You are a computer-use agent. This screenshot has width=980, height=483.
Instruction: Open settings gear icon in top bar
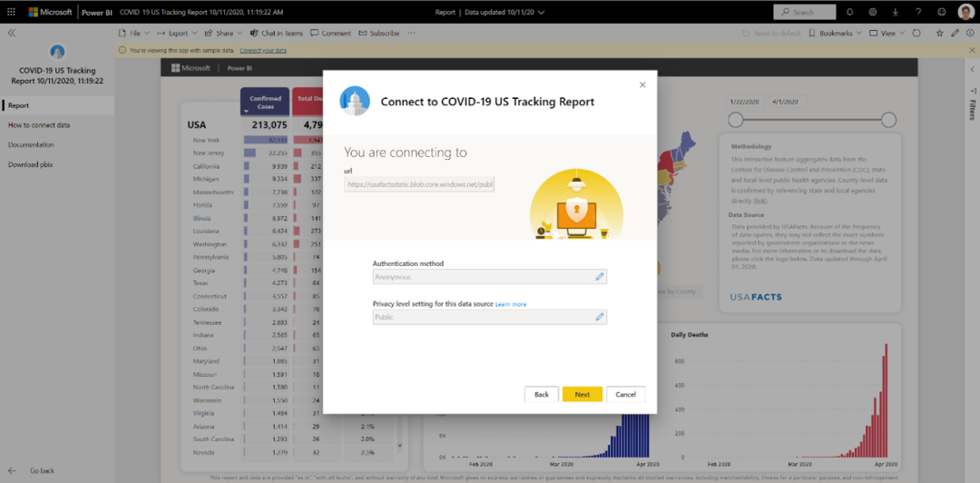(873, 12)
